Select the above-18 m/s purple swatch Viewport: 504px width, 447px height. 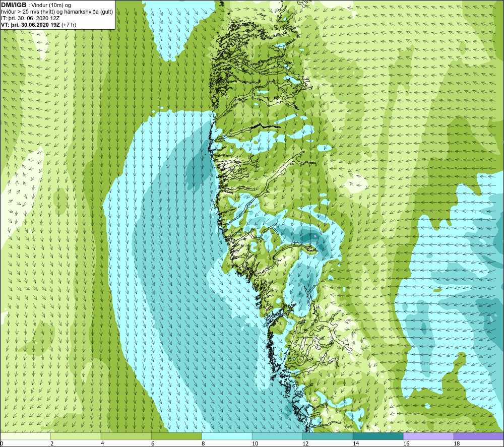coord(479,436)
